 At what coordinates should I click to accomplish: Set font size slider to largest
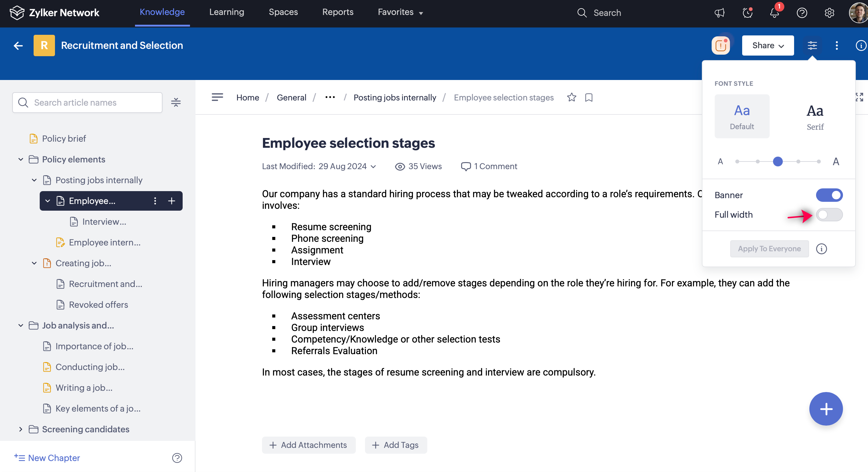(x=819, y=162)
